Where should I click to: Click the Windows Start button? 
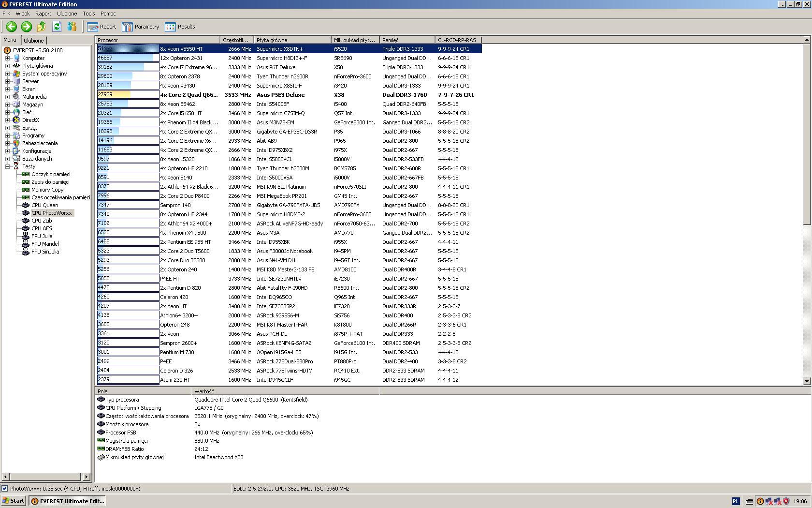pos(14,501)
